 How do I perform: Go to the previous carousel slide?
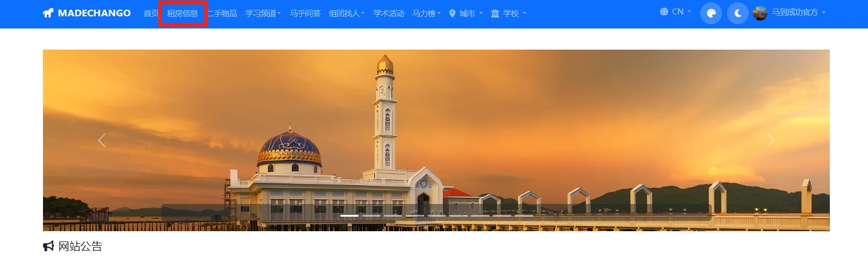[102, 140]
